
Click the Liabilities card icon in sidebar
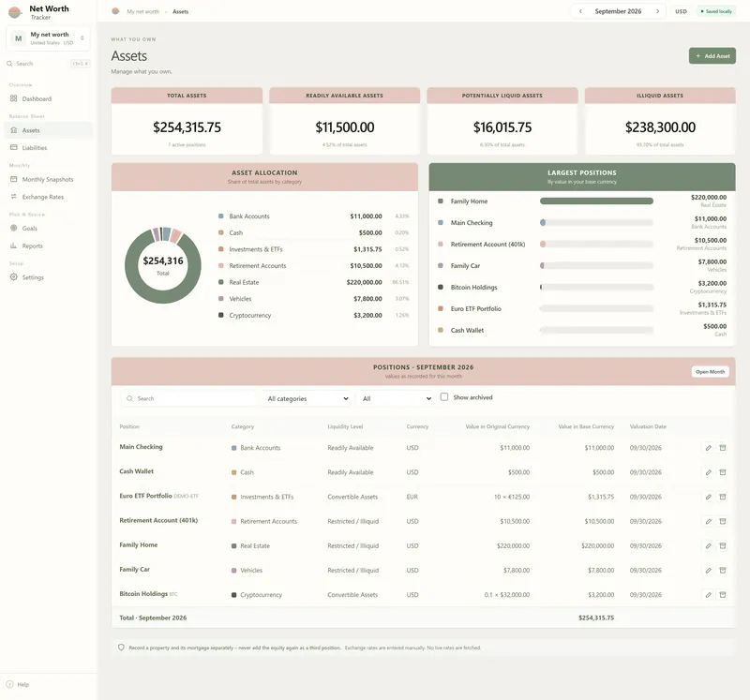point(13,147)
